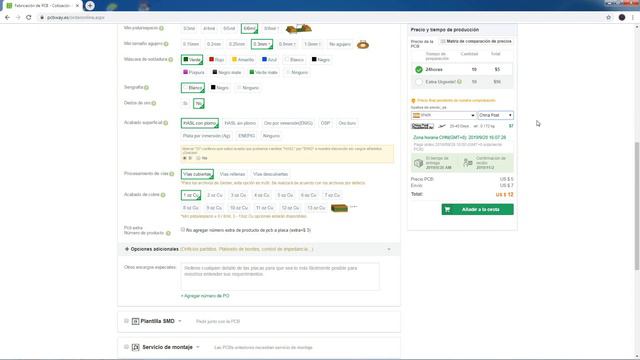640x360 pixels.
Task: Select Plata por inmersión (Ag) finish
Action: tap(207, 136)
